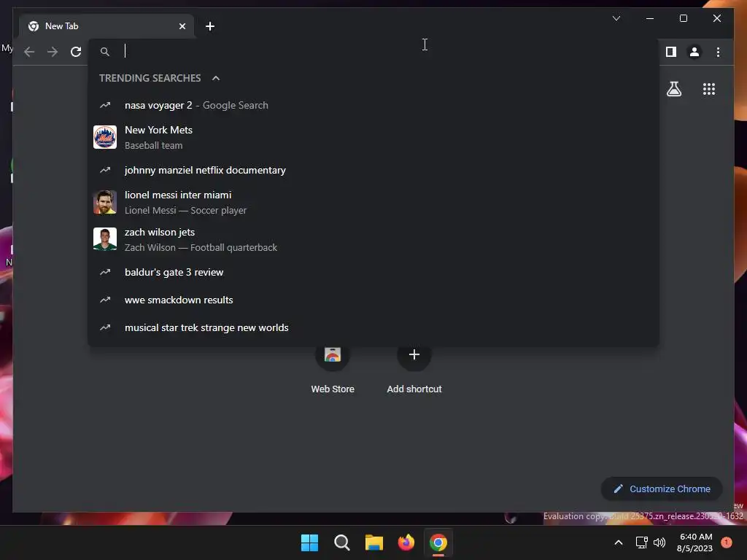This screenshot has width=747, height=560.
Task: Open the clock showing 6:40 AM
Action: tap(694, 542)
